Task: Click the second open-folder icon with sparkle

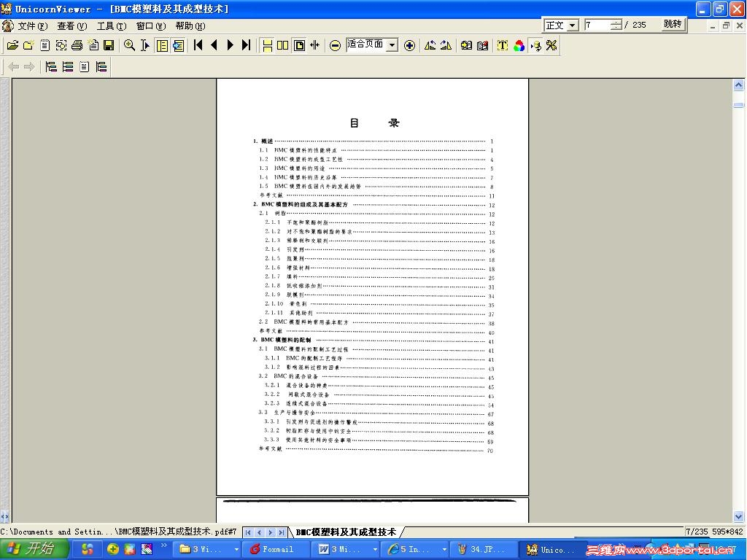Action: [28, 45]
